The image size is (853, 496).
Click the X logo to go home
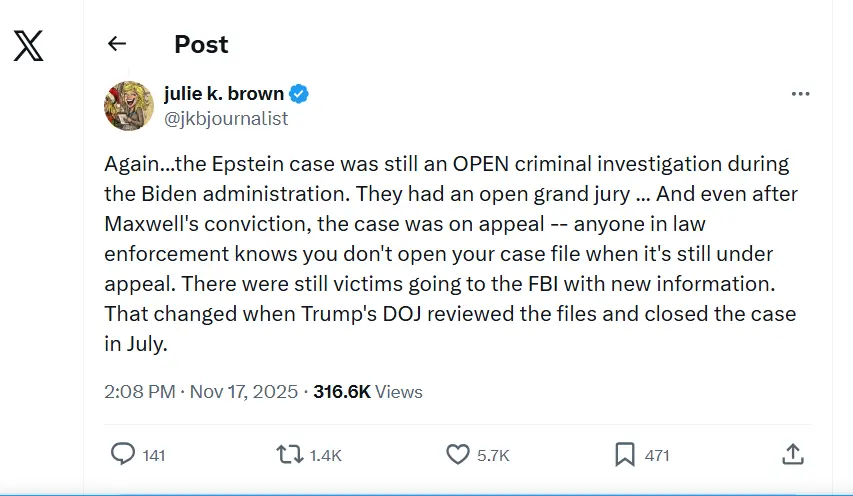point(28,45)
